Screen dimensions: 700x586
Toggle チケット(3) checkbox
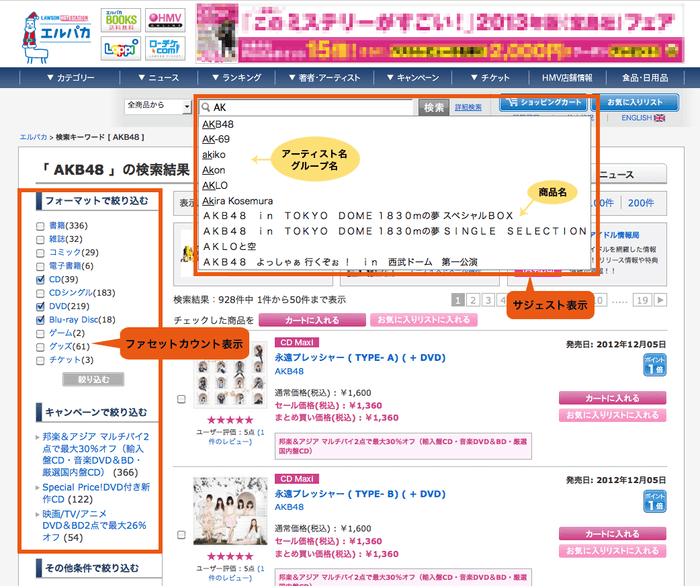point(40,360)
